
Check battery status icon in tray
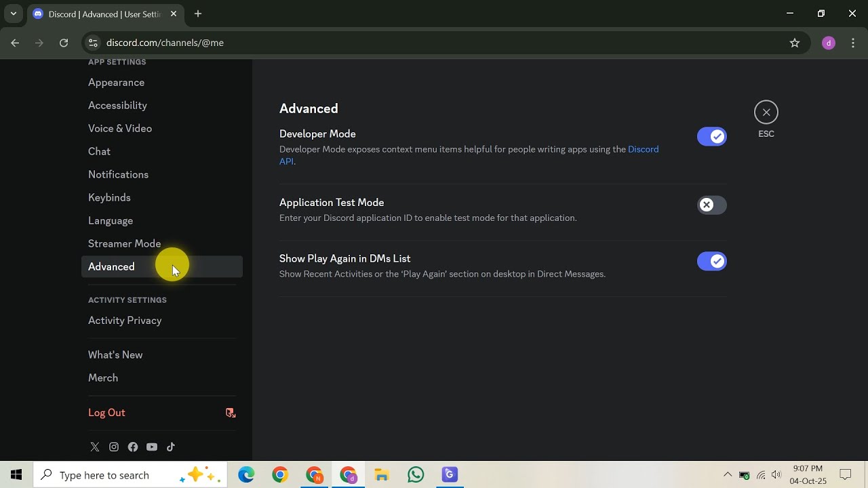point(745,475)
